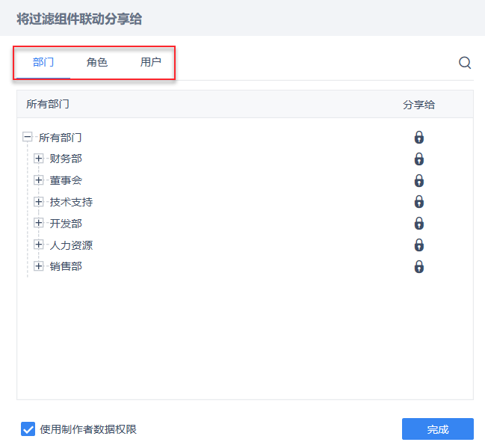
Task: Toggle lock icon for 开发部
Action: [419, 224]
